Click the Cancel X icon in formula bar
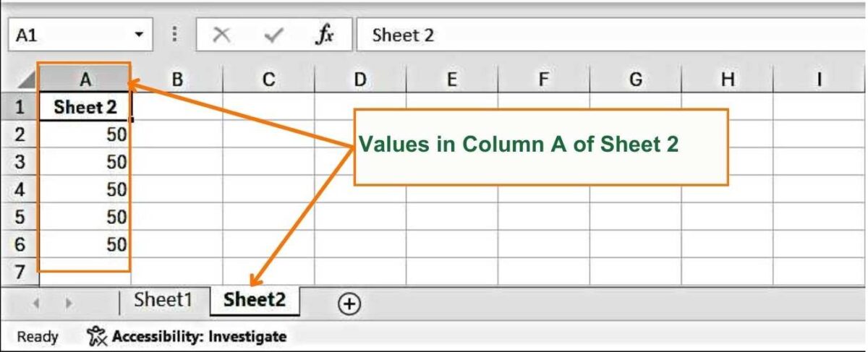The height and width of the screenshot is (352, 868). point(222,35)
